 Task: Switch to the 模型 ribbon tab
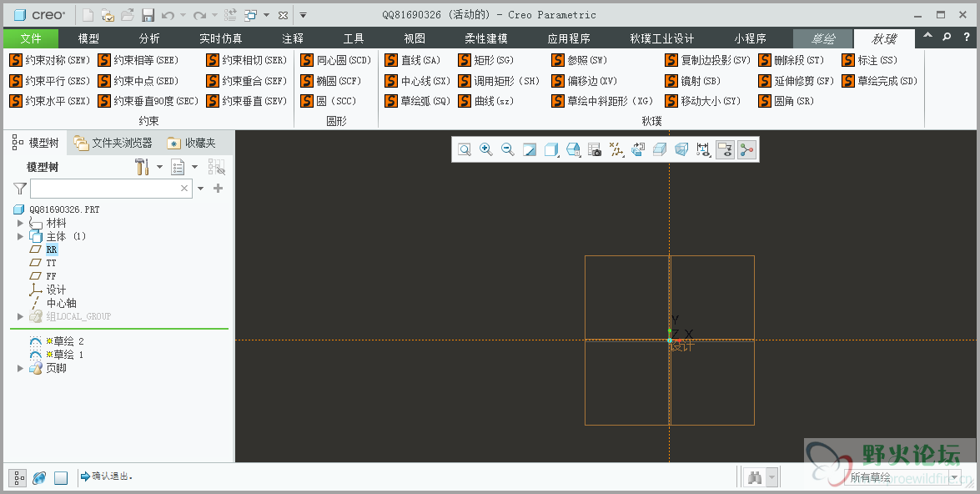pos(88,38)
